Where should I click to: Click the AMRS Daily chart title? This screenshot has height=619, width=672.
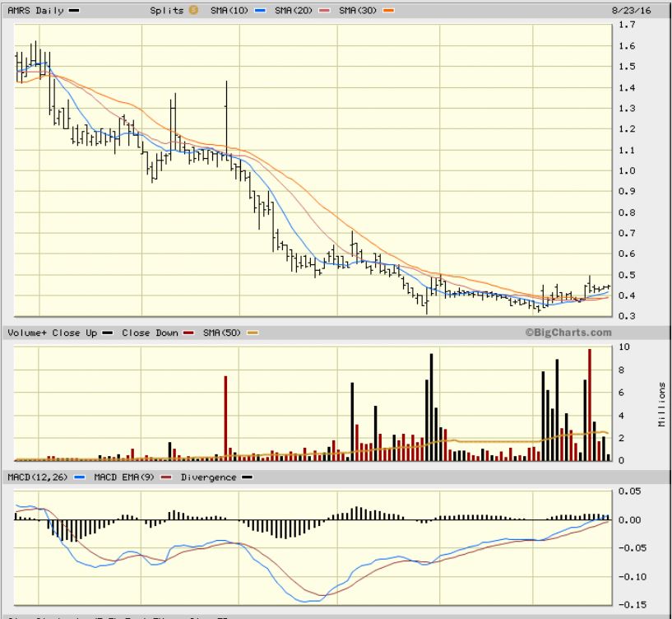pyautogui.click(x=34, y=11)
